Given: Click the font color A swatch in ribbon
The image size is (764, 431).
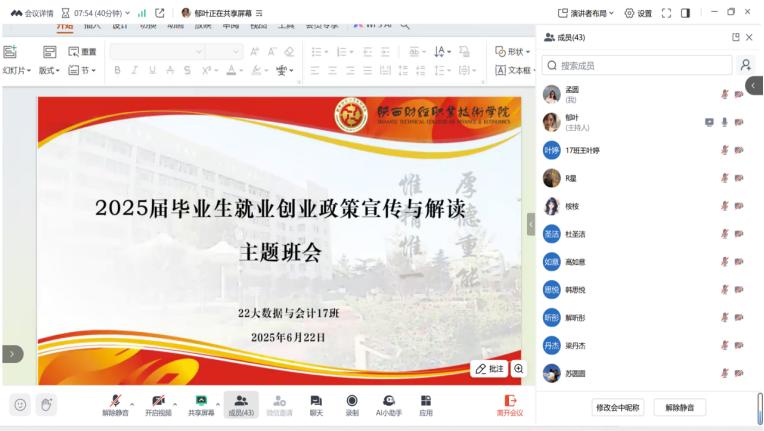Looking at the screenshot, I should (231, 70).
